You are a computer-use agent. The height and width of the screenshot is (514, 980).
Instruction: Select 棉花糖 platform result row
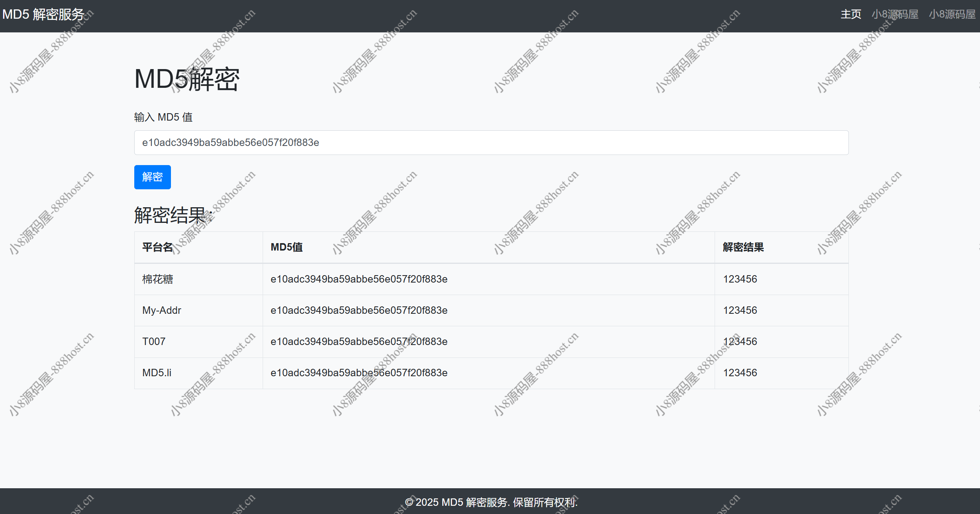point(490,279)
